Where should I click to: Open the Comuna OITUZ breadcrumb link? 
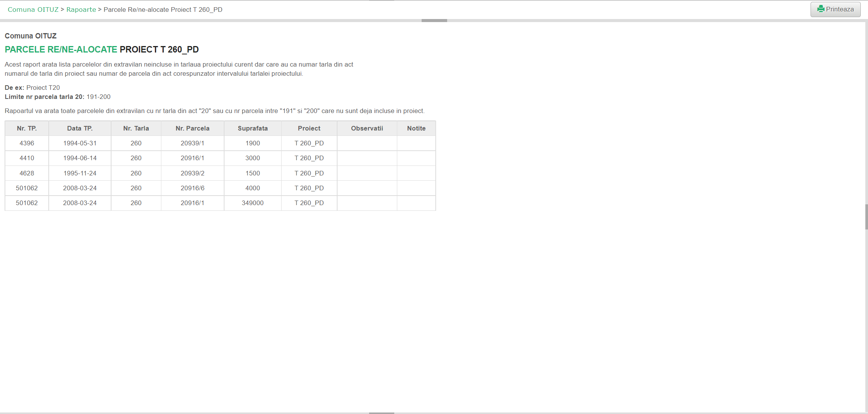33,10
